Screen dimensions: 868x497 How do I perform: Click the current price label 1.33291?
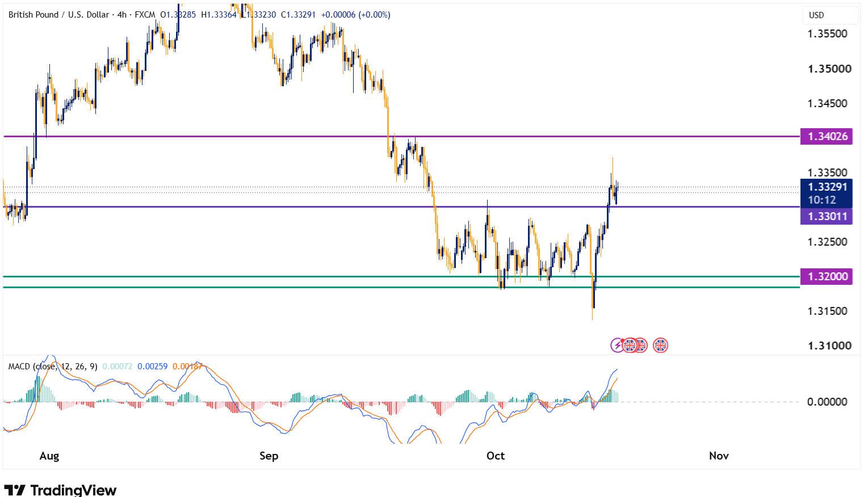pos(827,187)
